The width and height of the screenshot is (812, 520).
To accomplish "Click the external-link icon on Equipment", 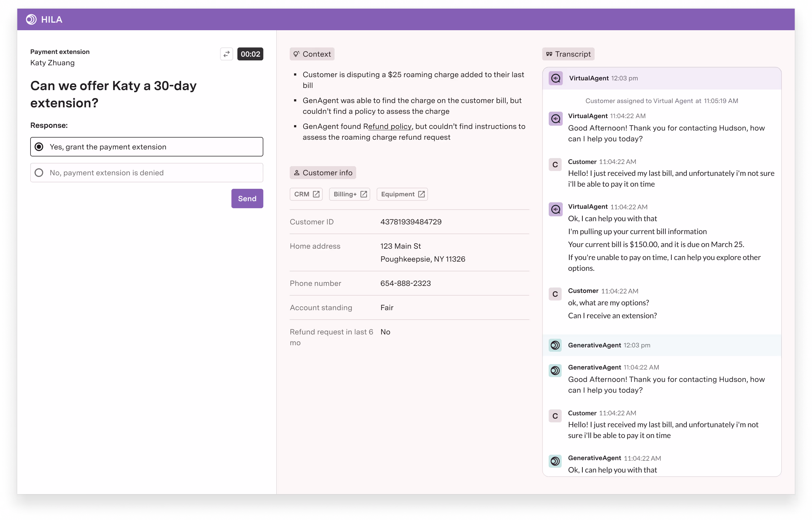I will (x=421, y=194).
